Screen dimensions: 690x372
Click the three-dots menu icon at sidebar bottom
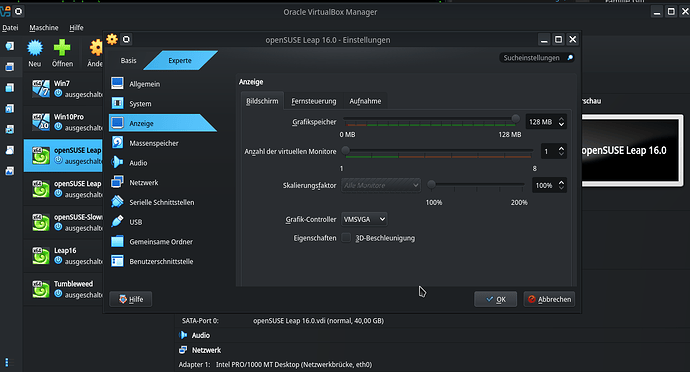(x=7, y=362)
